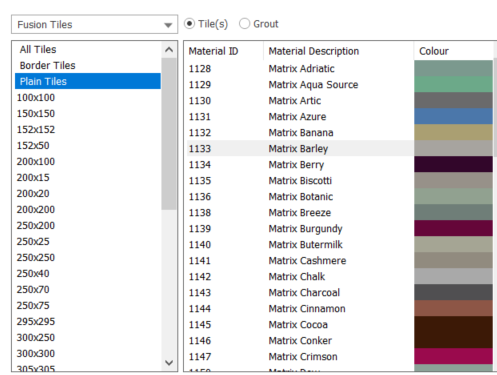The image size is (497, 375).
Task: Choose the 250x75 tile size
Action: point(88,305)
